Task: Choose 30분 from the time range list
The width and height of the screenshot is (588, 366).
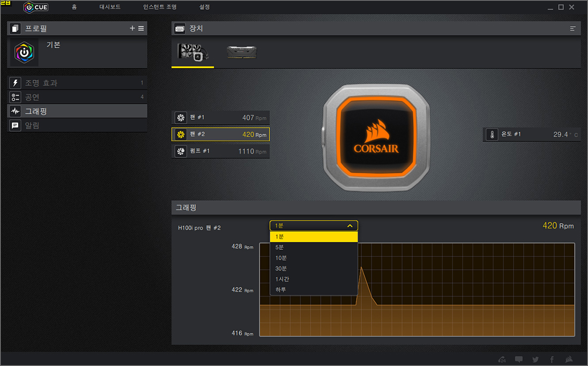Action: tap(313, 269)
